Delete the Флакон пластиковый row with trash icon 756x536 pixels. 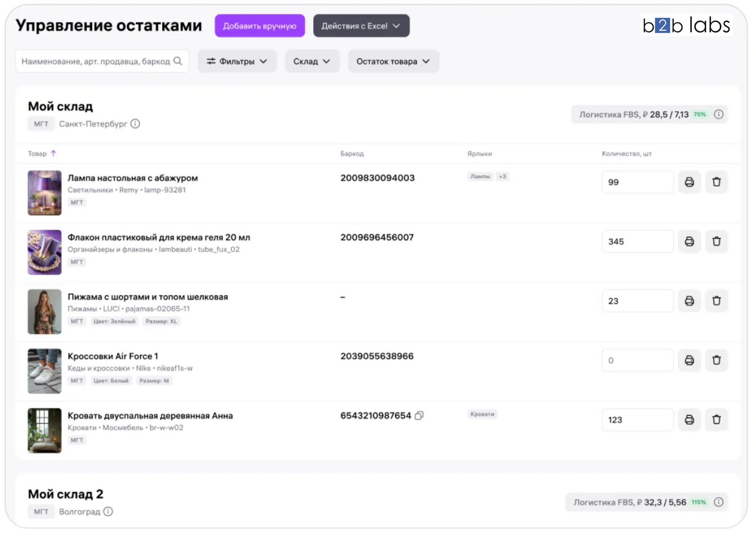[x=716, y=241]
